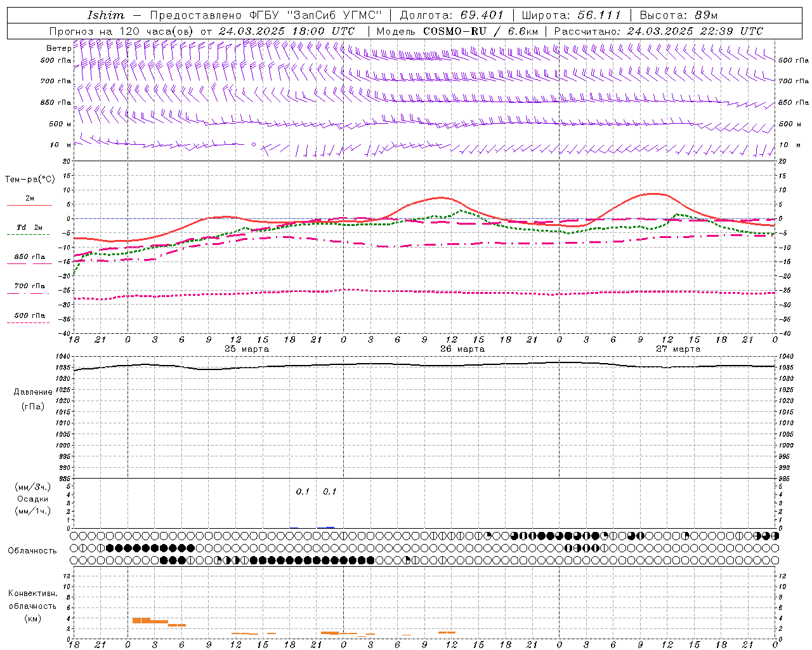Click the "Облачность" cloud cover label
Image resolution: width=812 pixels, height=650 pixels.
(x=32, y=551)
